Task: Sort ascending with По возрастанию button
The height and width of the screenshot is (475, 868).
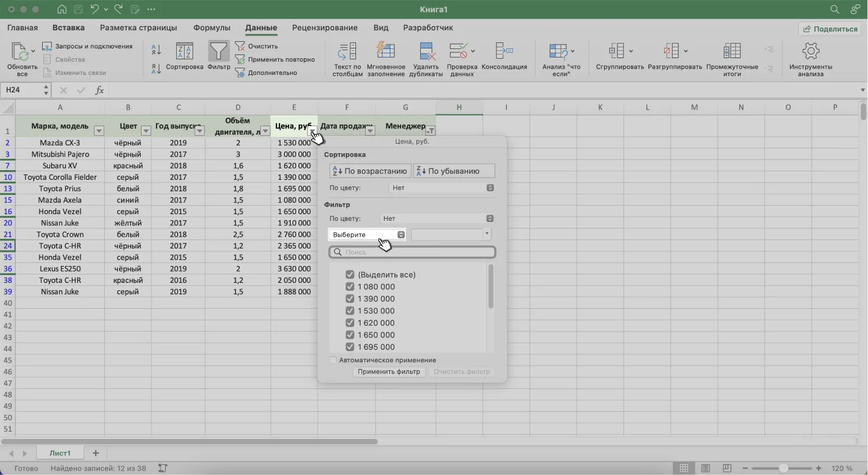Action: pyautogui.click(x=370, y=171)
